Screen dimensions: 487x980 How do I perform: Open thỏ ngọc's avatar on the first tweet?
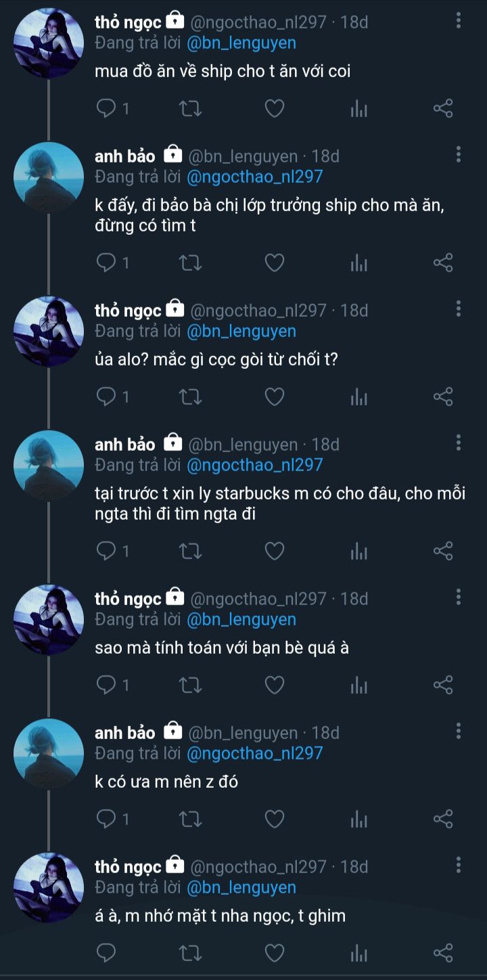pos(49,43)
